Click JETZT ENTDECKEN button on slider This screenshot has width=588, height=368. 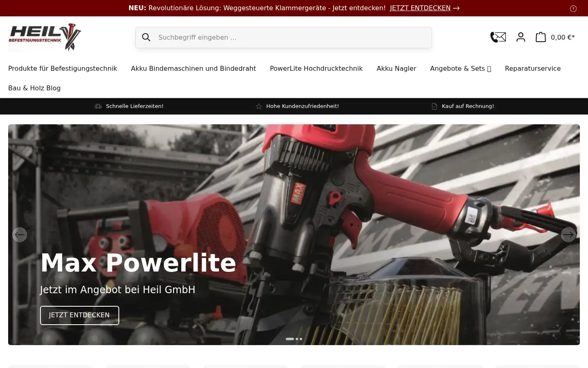coord(80,315)
